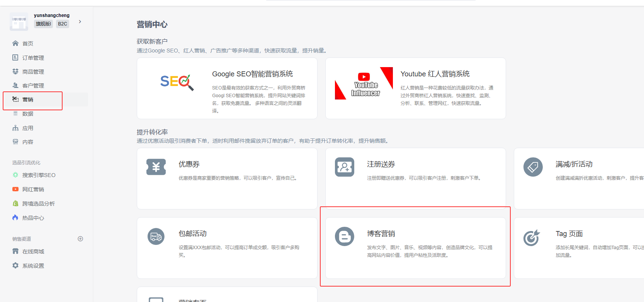
Task: Open 搜索引擎SEO under 选品引流优化
Action: (x=39, y=175)
